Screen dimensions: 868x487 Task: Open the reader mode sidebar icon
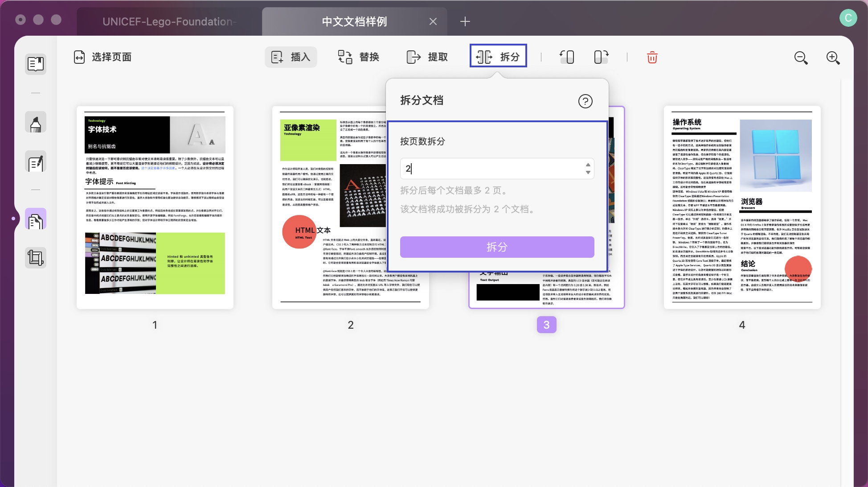click(x=36, y=64)
